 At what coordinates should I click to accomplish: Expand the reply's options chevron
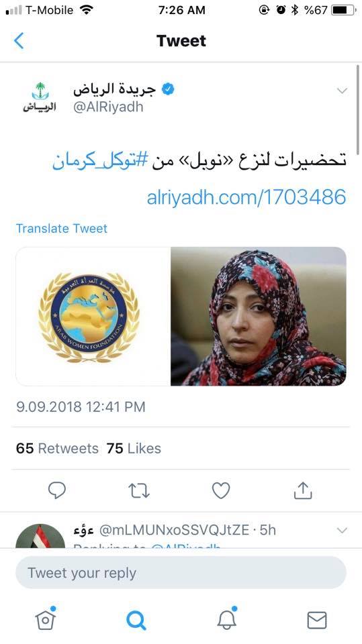342,530
